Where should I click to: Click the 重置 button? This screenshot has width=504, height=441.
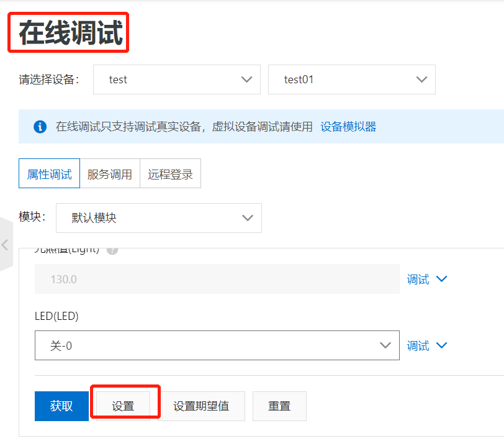[x=279, y=406]
